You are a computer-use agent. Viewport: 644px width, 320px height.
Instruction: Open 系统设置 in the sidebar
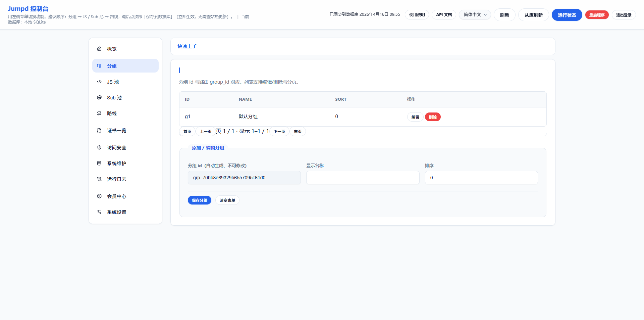coord(116,212)
